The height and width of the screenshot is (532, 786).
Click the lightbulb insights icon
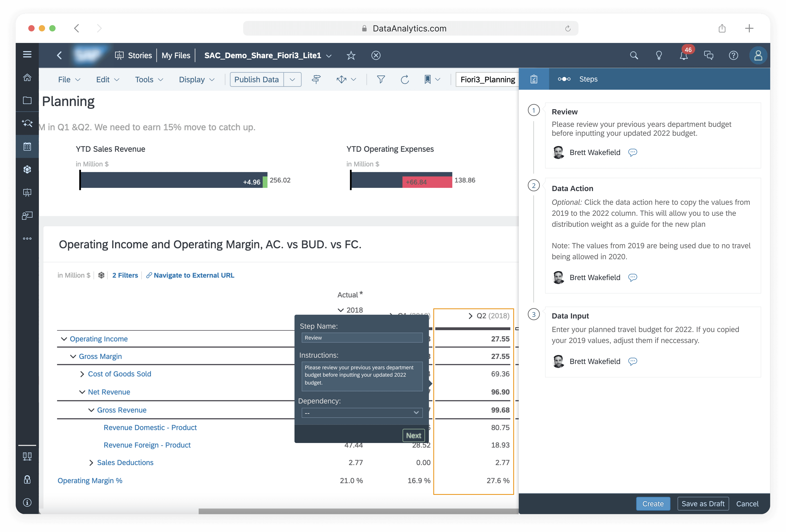(659, 55)
